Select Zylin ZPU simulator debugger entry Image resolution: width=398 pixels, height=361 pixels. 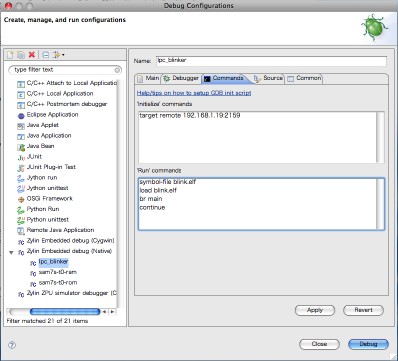pos(71,293)
